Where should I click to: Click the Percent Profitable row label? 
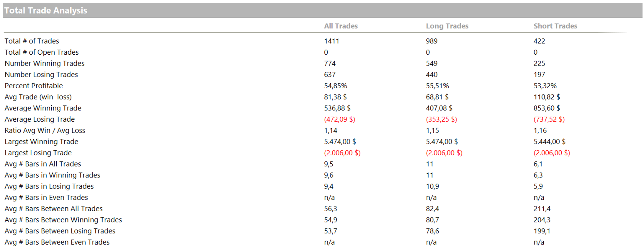(x=34, y=86)
